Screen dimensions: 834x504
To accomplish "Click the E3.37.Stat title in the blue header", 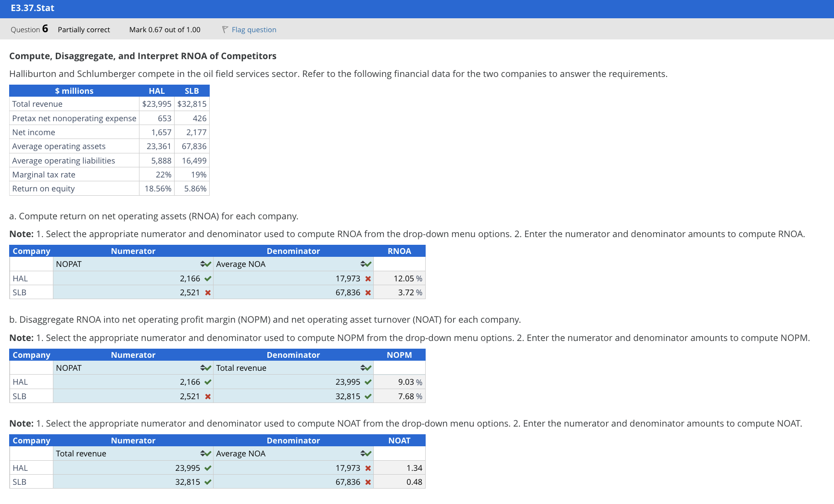I will tap(33, 8).
